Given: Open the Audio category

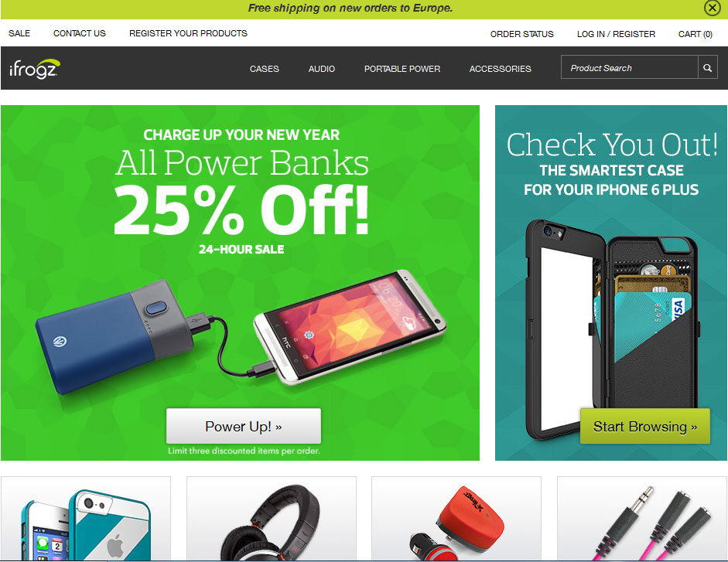Looking at the screenshot, I should coord(322,69).
